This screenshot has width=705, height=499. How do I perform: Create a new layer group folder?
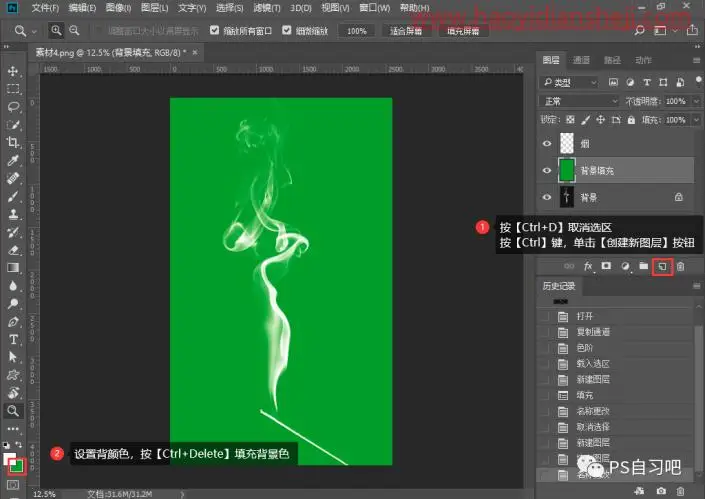coord(643,266)
